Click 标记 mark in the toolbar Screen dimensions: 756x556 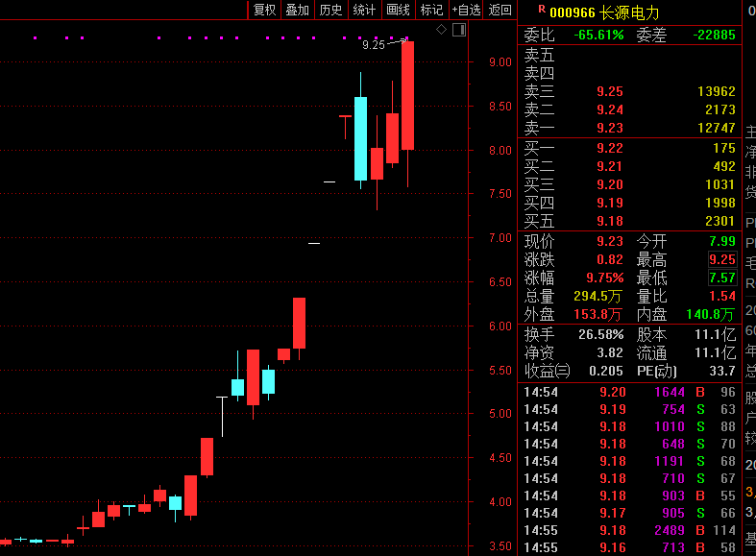click(x=432, y=10)
